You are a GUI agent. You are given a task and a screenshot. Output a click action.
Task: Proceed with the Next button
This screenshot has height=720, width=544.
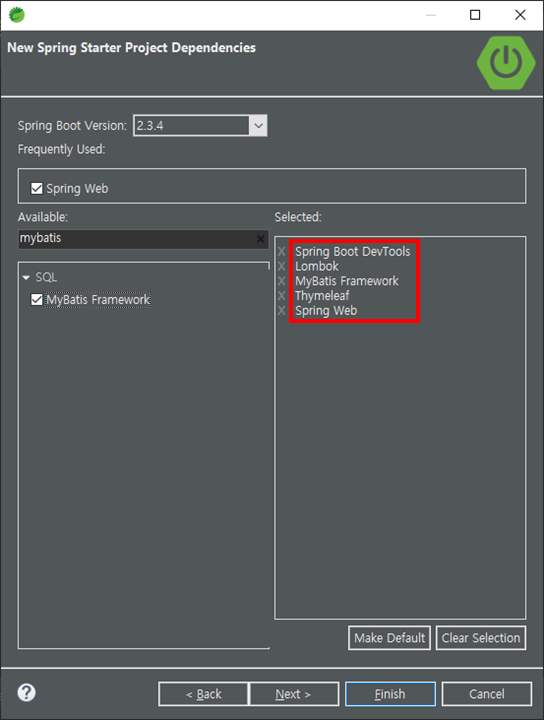pyautogui.click(x=294, y=694)
